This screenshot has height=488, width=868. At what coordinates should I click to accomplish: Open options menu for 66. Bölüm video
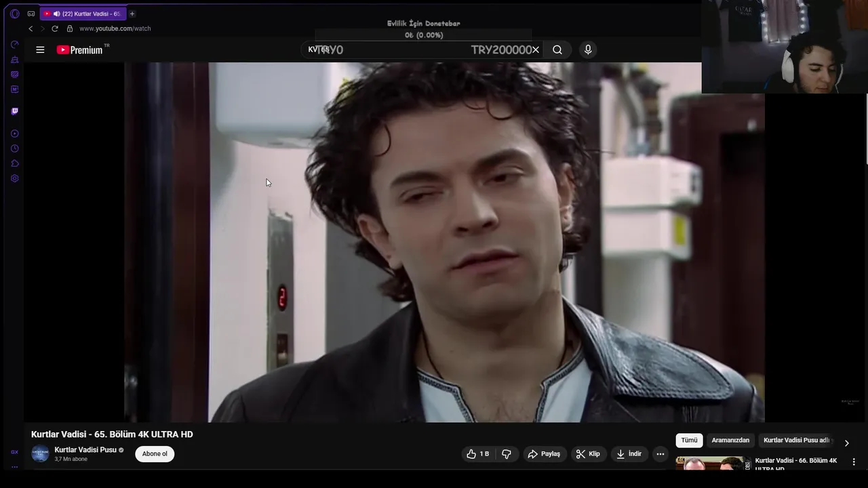[x=854, y=462]
